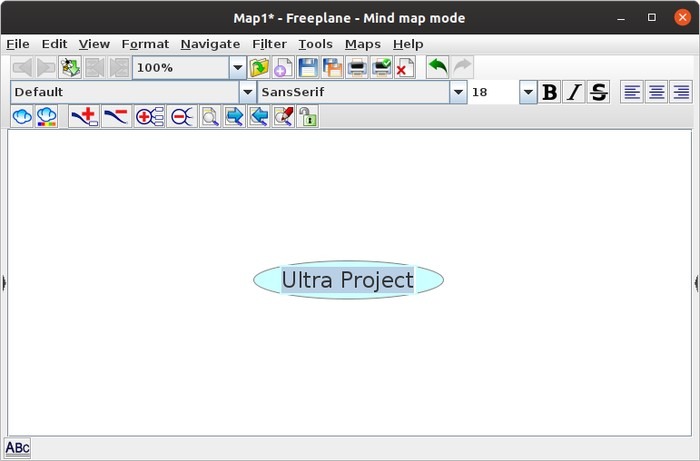
Task: Open the Format menu
Action: (145, 44)
